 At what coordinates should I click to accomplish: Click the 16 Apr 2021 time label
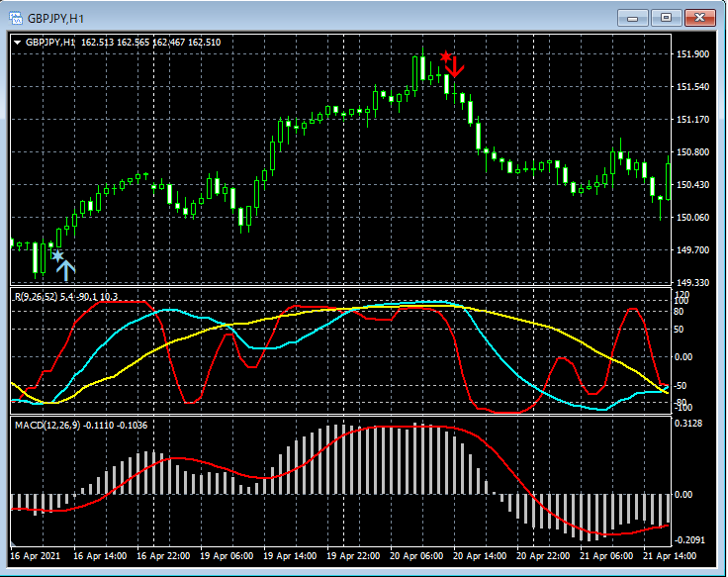coord(36,555)
